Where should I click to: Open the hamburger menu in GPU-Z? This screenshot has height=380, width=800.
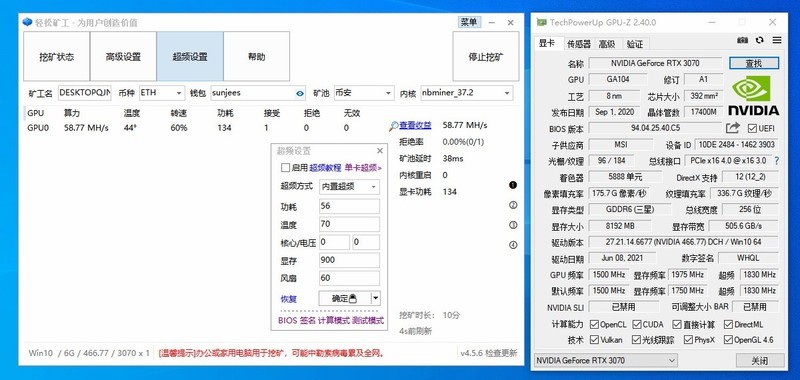point(777,40)
